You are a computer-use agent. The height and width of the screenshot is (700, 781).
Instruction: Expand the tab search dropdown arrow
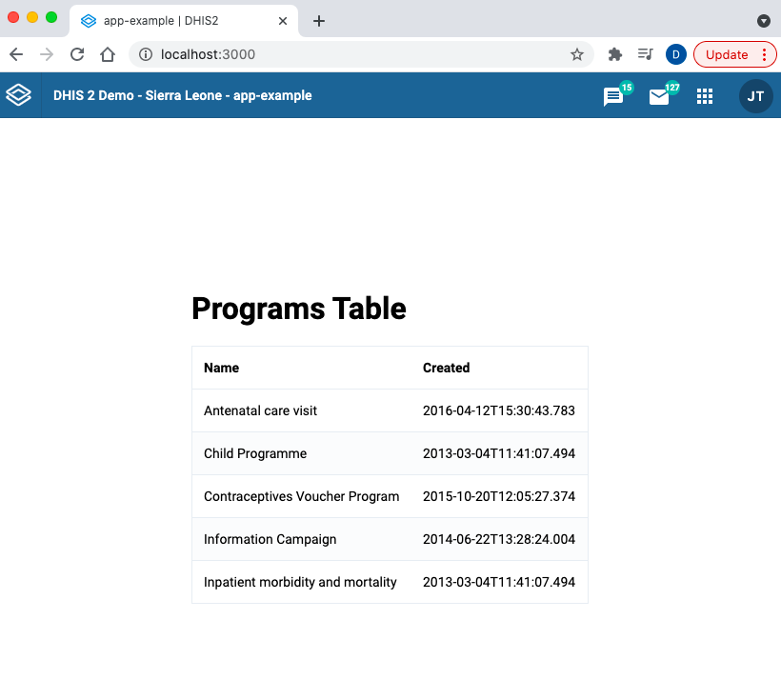pyautogui.click(x=763, y=21)
